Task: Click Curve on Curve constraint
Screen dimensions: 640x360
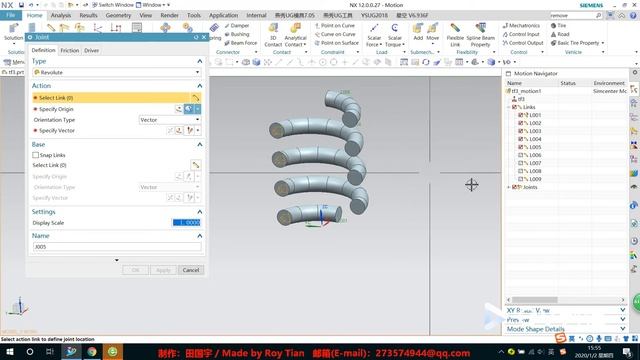Action: tap(335, 34)
